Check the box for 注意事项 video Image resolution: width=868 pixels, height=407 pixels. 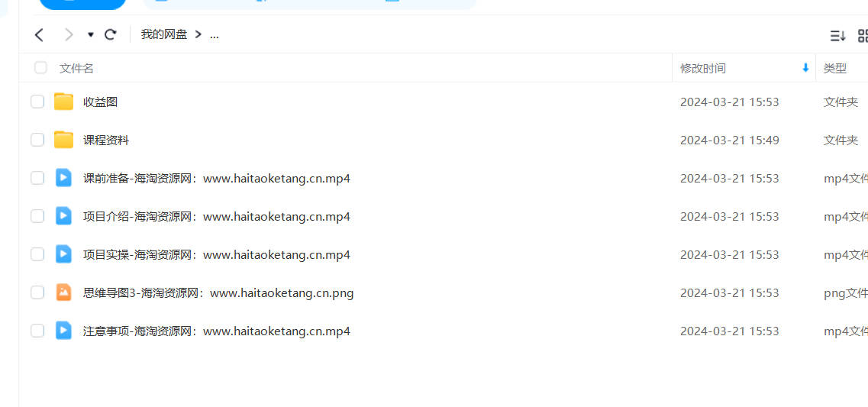tap(37, 331)
